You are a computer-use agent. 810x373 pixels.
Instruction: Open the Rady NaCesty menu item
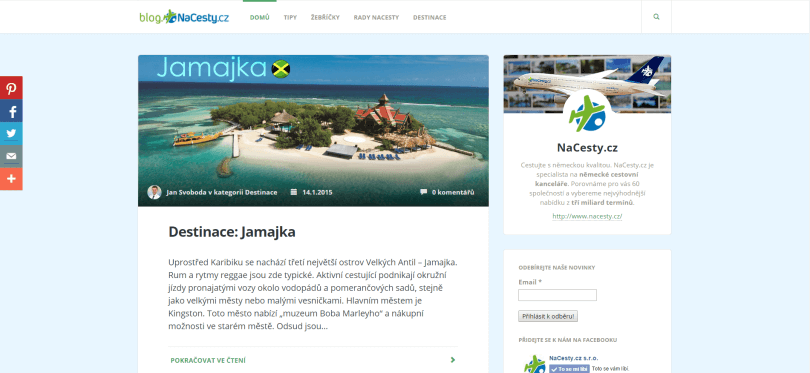pos(377,18)
